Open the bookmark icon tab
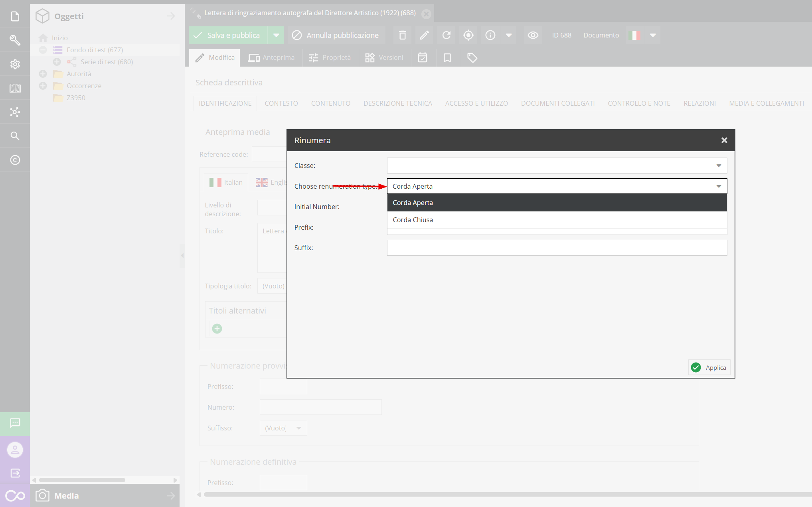The width and height of the screenshot is (812, 507). point(447,58)
